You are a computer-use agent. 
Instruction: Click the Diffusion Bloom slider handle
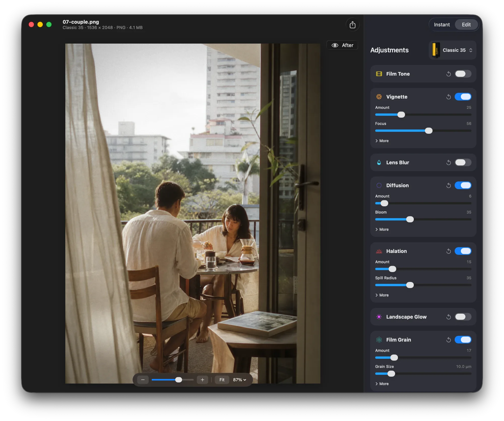(410, 219)
